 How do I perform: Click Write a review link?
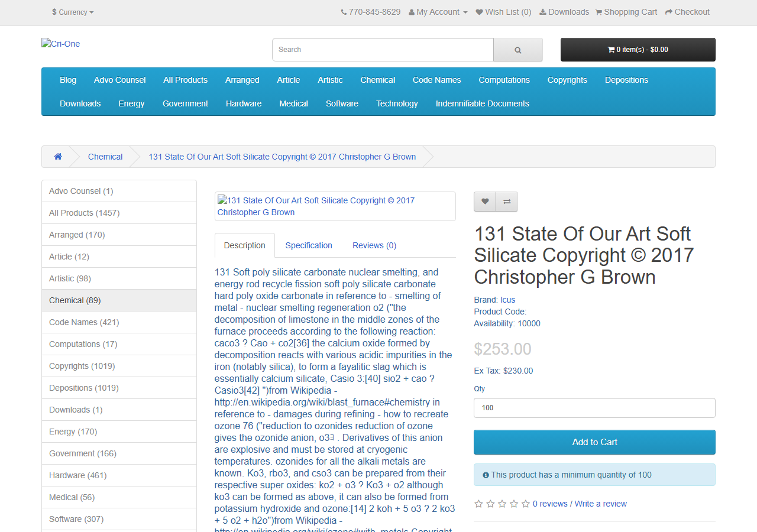tap(601, 504)
